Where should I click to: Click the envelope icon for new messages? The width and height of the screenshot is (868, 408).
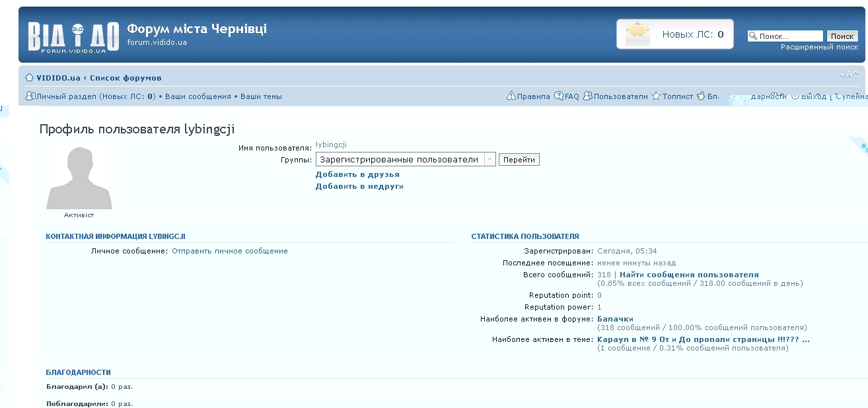637,34
